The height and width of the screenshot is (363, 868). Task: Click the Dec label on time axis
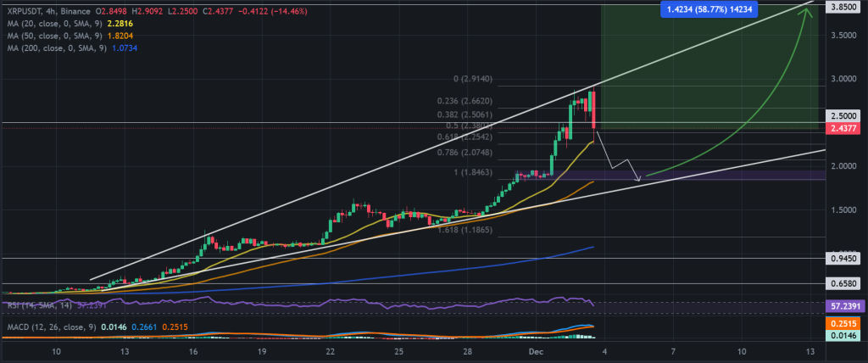pos(536,351)
